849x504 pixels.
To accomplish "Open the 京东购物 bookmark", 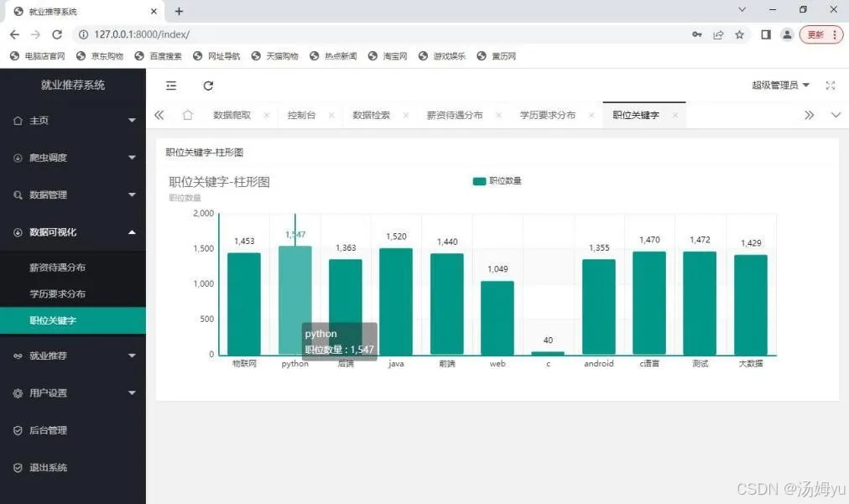I will pyautogui.click(x=100, y=55).
